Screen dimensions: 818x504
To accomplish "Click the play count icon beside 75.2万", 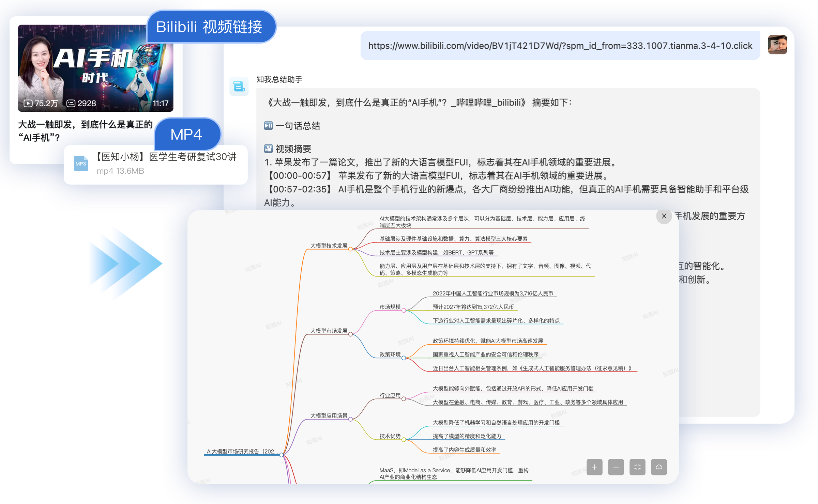I will point(28,103).
